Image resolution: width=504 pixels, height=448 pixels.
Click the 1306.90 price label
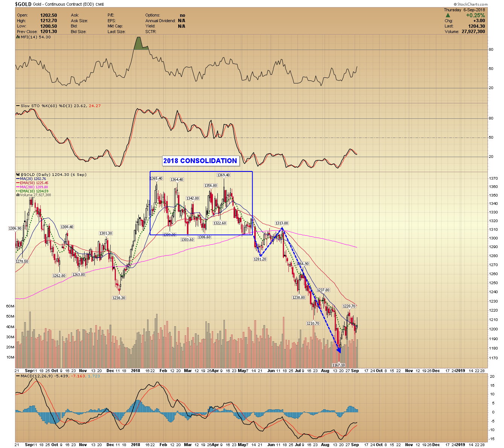tap(15, 229)
